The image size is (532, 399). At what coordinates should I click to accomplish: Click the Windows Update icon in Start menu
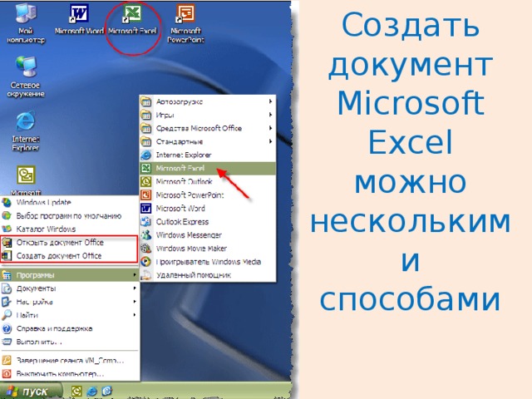(x=7, y=203)
